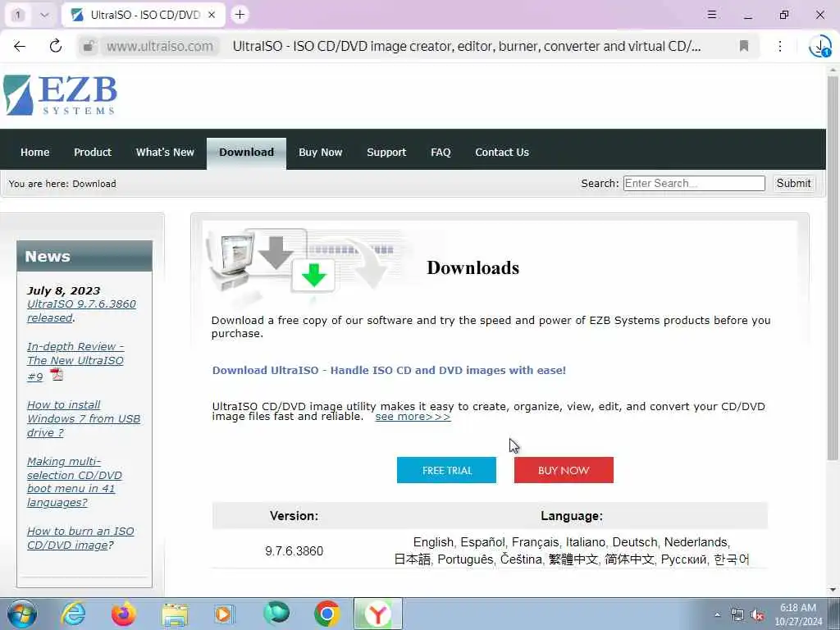Open the Buy Now navigation item
The image size is (840, 630).
[x=321, y=152]
